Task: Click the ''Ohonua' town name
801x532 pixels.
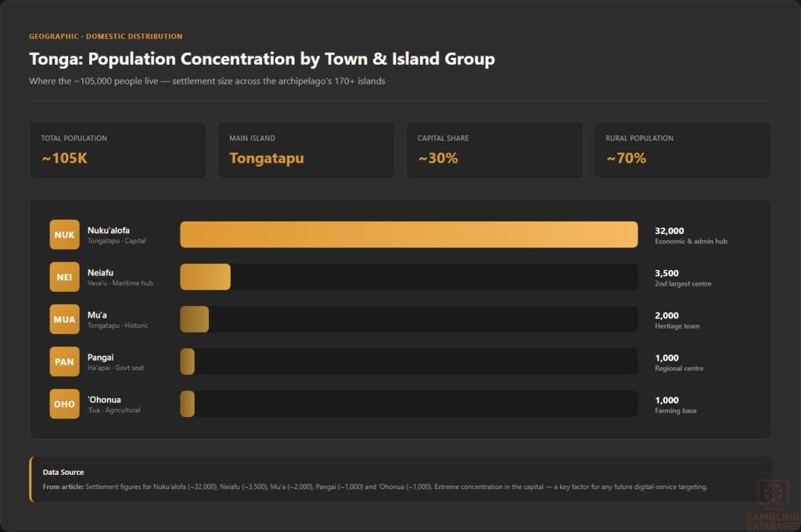Action: (x=104, y=400)
